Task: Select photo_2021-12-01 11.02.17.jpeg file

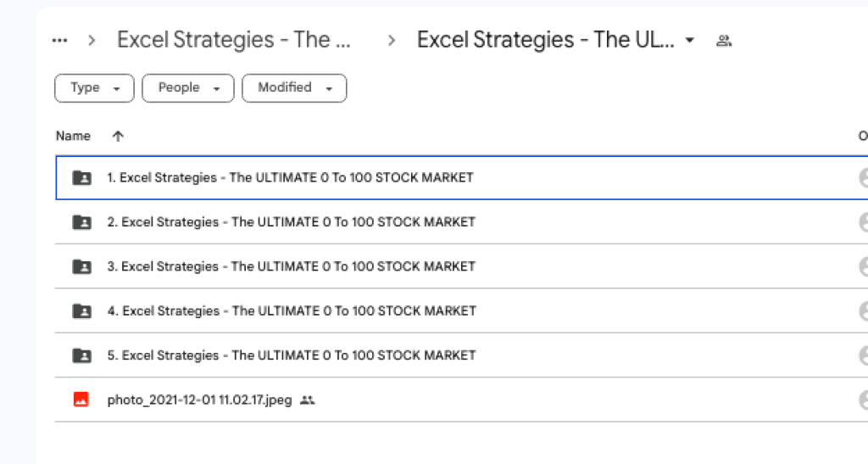Action: tap(199, 400)
